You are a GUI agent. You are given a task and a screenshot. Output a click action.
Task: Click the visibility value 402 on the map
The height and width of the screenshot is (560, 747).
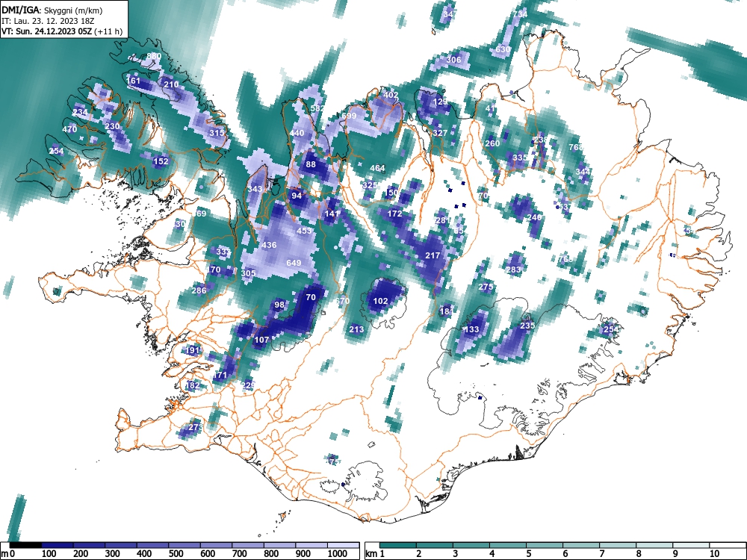pyautogui.click(x=391, y=95)
